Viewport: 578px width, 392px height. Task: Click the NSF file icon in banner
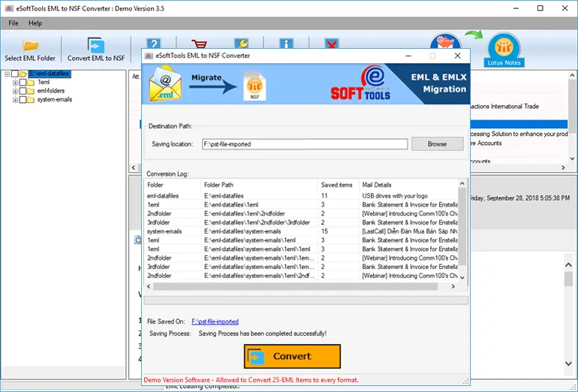click(x=254, y=86)
